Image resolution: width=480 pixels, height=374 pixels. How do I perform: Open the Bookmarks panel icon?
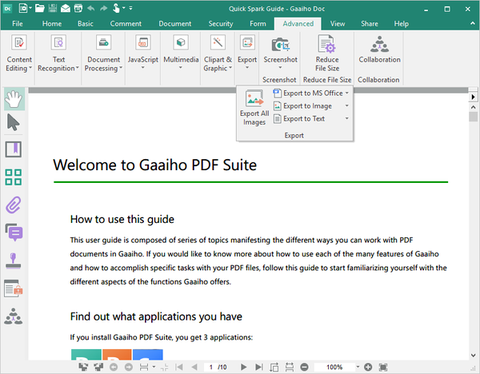coord(14,149)
